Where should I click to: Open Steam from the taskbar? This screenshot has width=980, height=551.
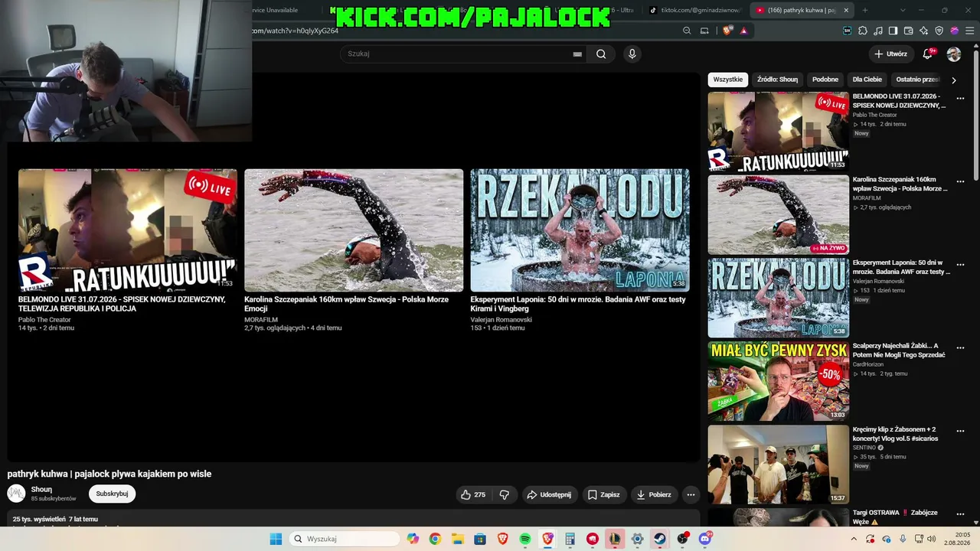tap(660, 539)
